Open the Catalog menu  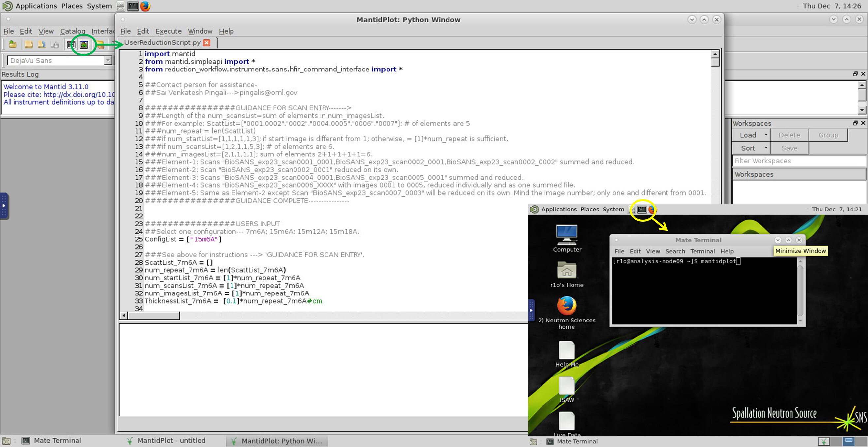(73, 31)
